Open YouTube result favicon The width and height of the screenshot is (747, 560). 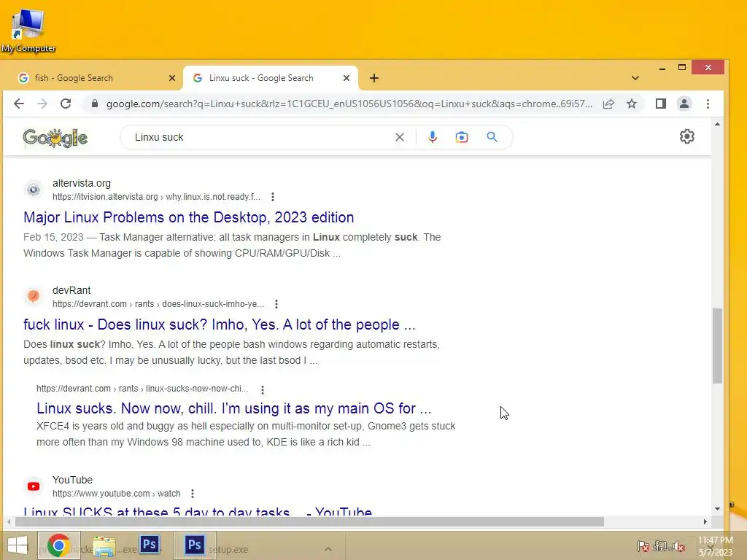click(x=34, y=486)
